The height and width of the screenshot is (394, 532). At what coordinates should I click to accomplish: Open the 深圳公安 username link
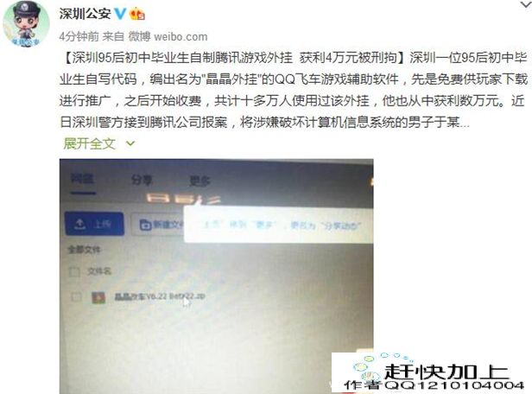coord(85,14)
